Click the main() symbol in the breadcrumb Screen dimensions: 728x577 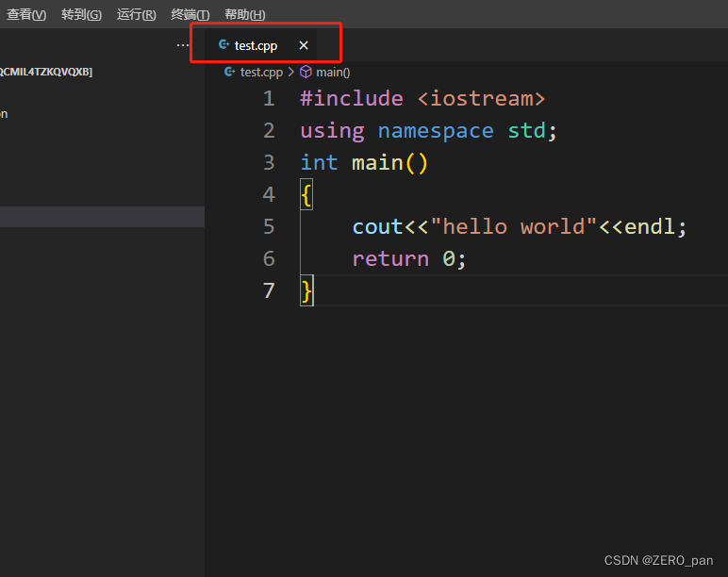(x=333, y=73)
